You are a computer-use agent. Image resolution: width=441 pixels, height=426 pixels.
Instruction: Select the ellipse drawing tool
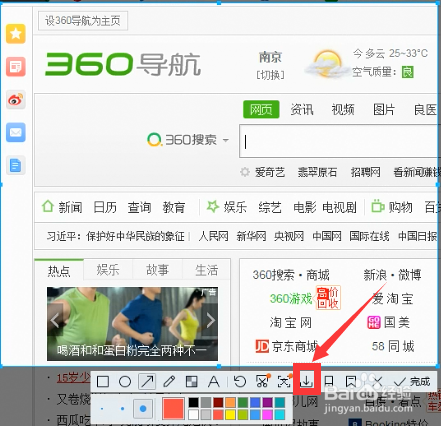[x=125, y=381]
